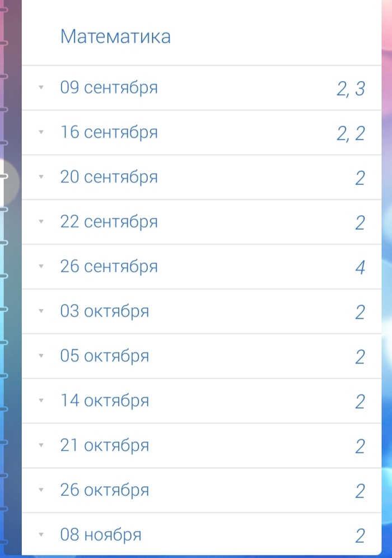
Task: Expand the 05 октября row arrow
Action: click(x=41, y=356)
